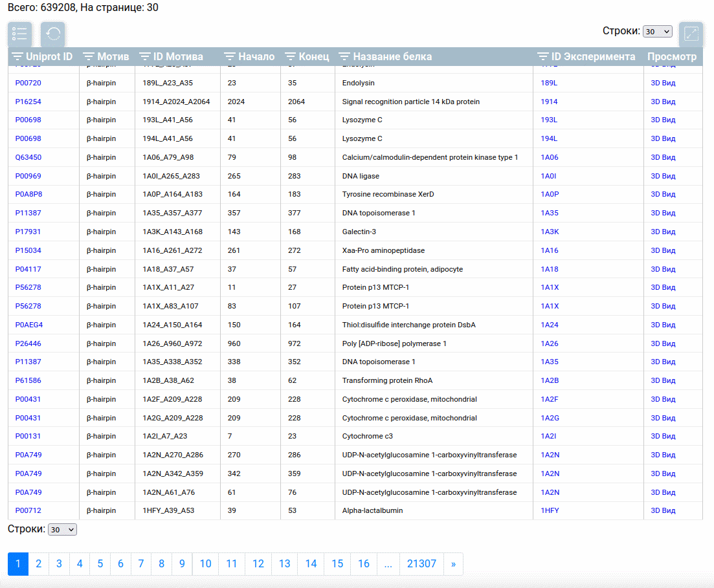Go to page 16
Image resolution: width=714 pixels, height=588 pixels.
coord(364,564)
